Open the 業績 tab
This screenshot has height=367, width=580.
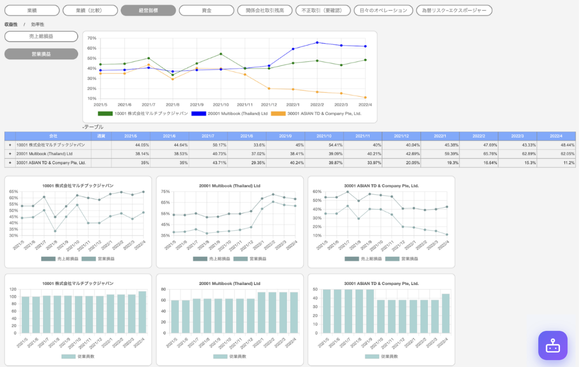pyautogui.click(x=32, y=10)
